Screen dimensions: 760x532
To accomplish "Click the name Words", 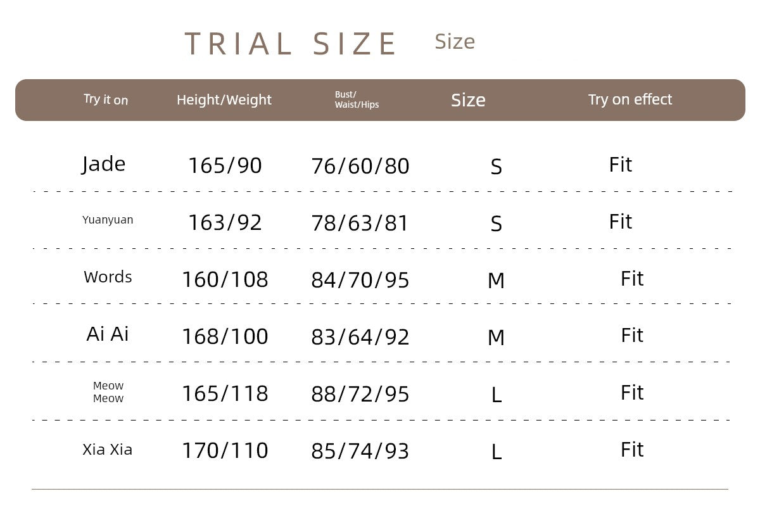I will pos(108,277).
